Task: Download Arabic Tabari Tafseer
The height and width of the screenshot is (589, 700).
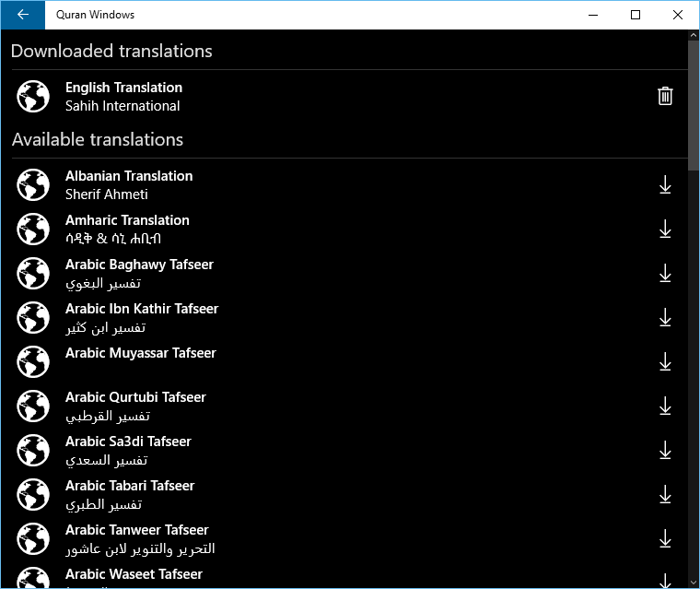Action: pos(665,495)
